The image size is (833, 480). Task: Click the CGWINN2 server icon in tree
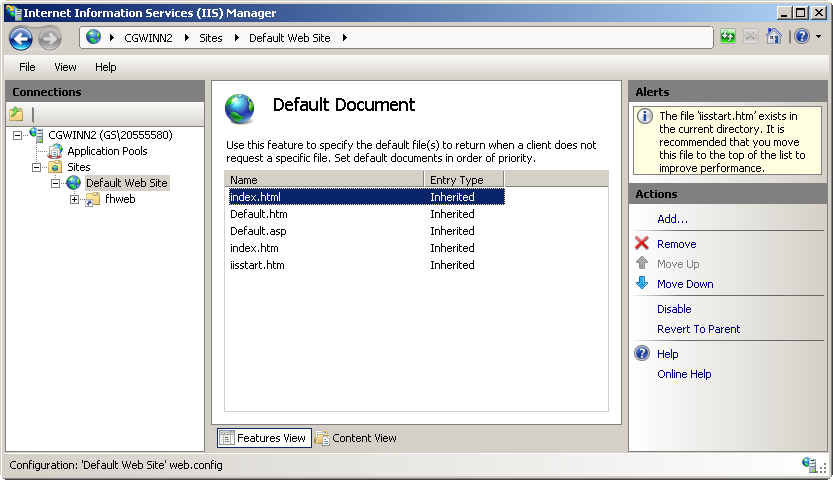pyautogui.click(x=36, y=134)
